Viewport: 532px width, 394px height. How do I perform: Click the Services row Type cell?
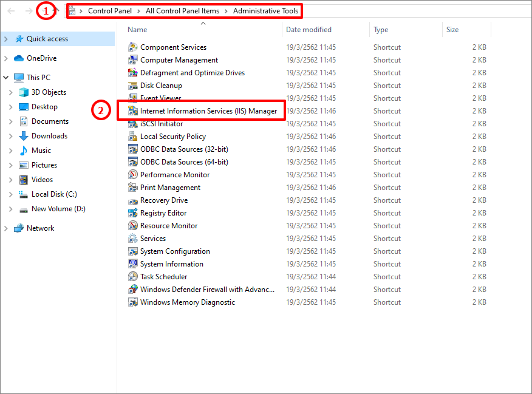coord(387,239)
